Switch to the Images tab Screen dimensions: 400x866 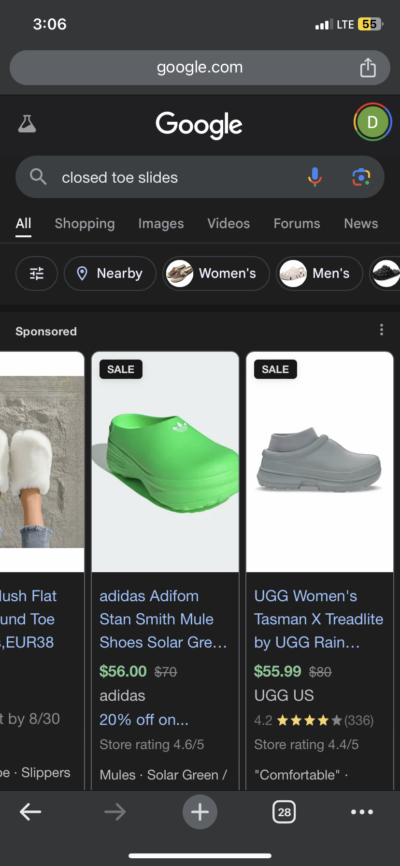point(161,223)
